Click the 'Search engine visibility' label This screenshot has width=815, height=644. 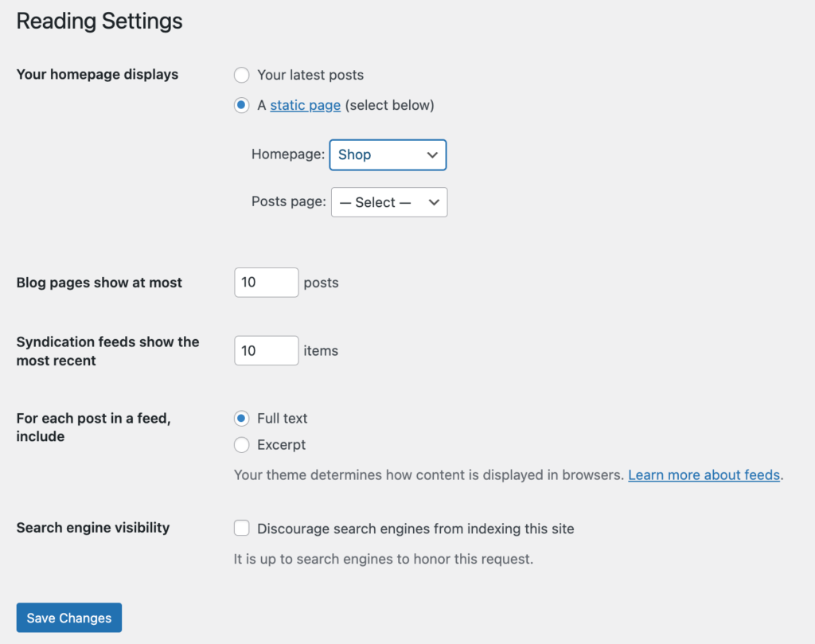(93, 528)
